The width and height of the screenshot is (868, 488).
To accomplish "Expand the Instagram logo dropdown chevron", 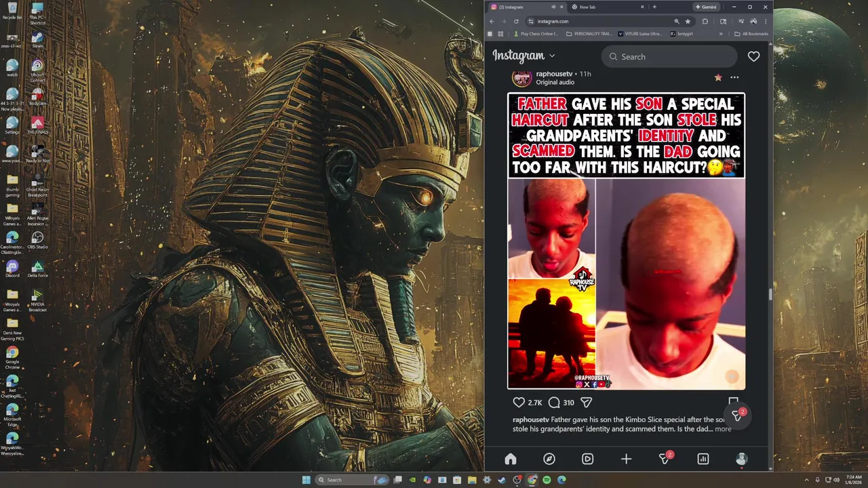I will pos(552,56).
